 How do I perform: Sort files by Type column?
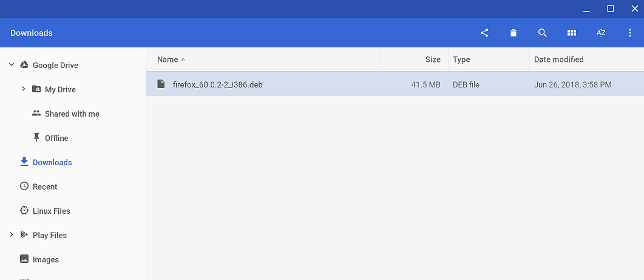click(461, 60)
